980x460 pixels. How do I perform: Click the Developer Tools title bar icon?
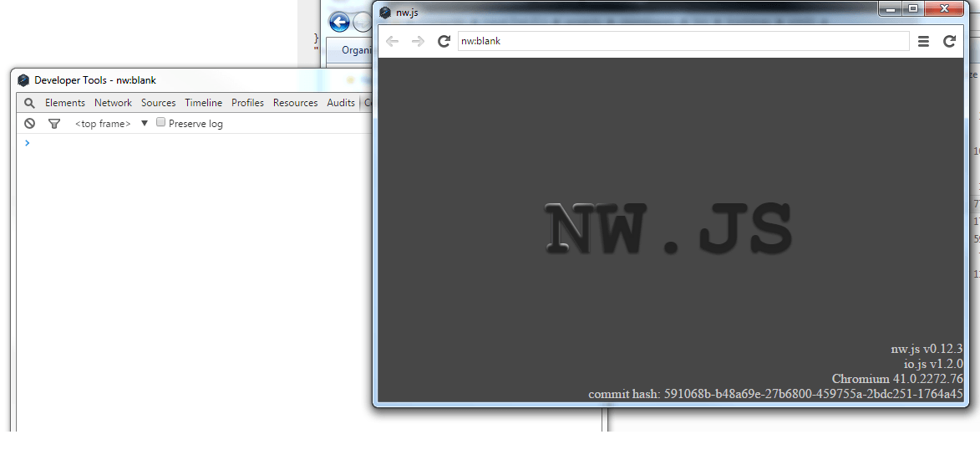point(23,80)
